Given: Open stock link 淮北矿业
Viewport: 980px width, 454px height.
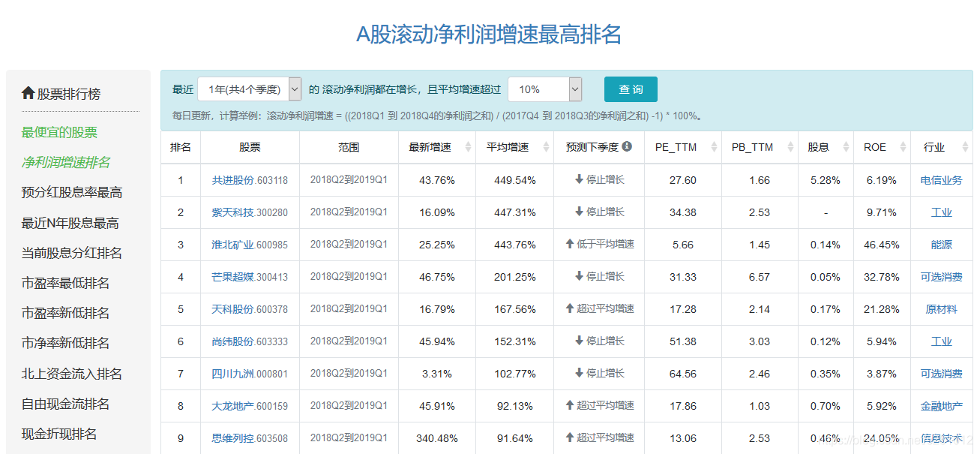Looking at the screenshot, I should tap(232, 245).
